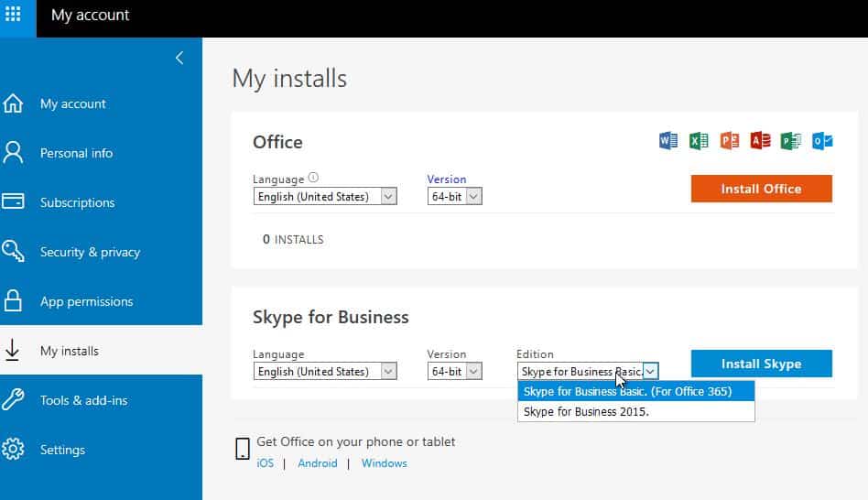
Task: Click the info icon next to Office Language
Action: point(313,177)
